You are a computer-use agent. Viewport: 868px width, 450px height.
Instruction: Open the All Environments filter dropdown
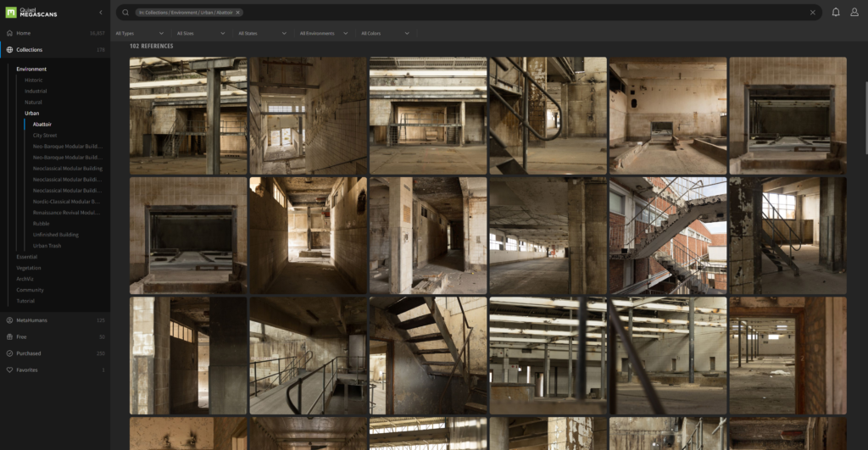[x=323, y=33]
